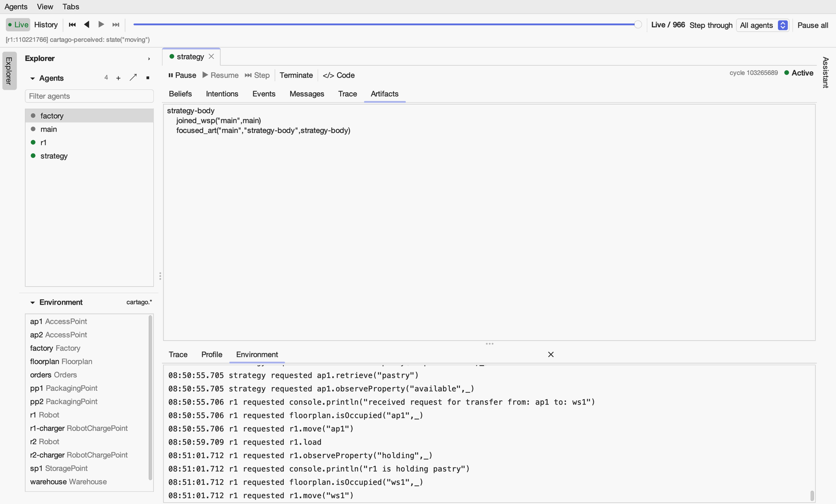This screenshot has height=504, width=836.
Task: Switch to the Intentions tab
Action: 222,94
